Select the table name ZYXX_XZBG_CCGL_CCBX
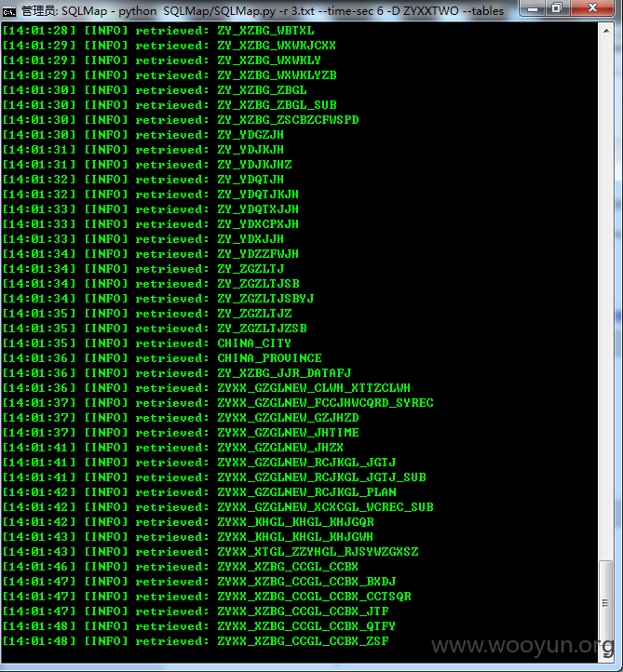The height and width of the screenshot is (672, 623). pos(288,567)
